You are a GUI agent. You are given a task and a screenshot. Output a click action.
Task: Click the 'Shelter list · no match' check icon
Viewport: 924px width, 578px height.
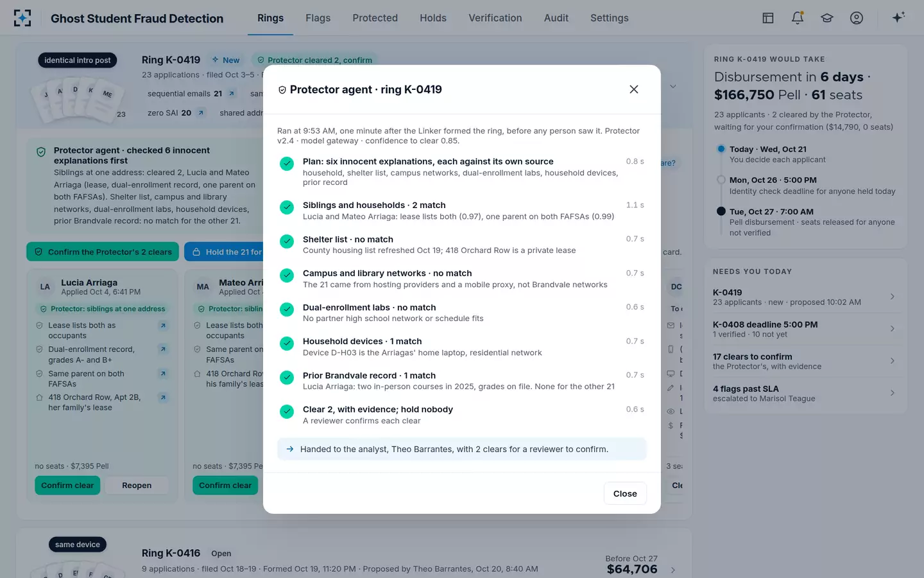(x=287, y=241)
